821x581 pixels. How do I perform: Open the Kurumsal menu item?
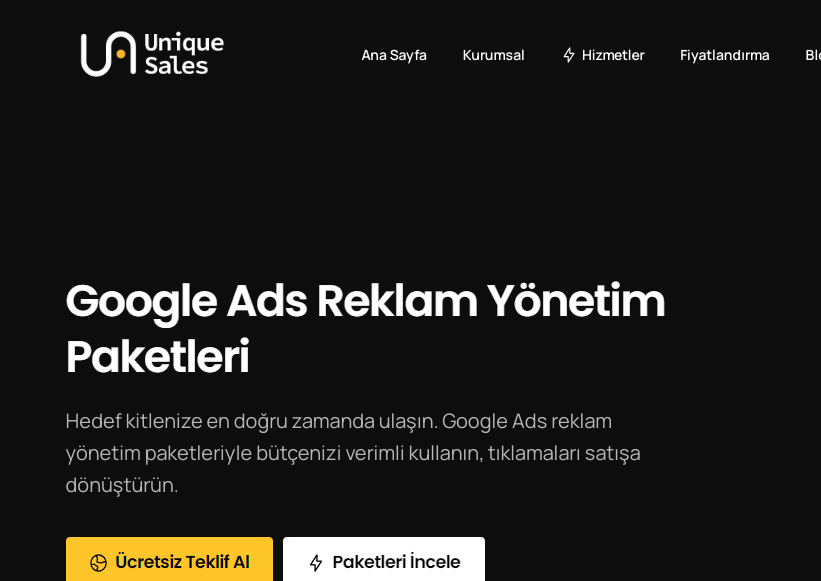click(493, 55)
